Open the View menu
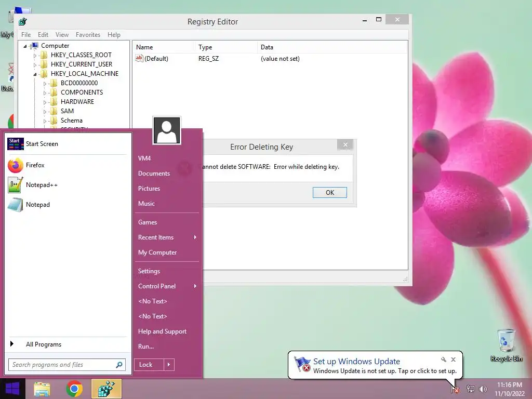Screen dimensions: 532x399 pos(62,35)
